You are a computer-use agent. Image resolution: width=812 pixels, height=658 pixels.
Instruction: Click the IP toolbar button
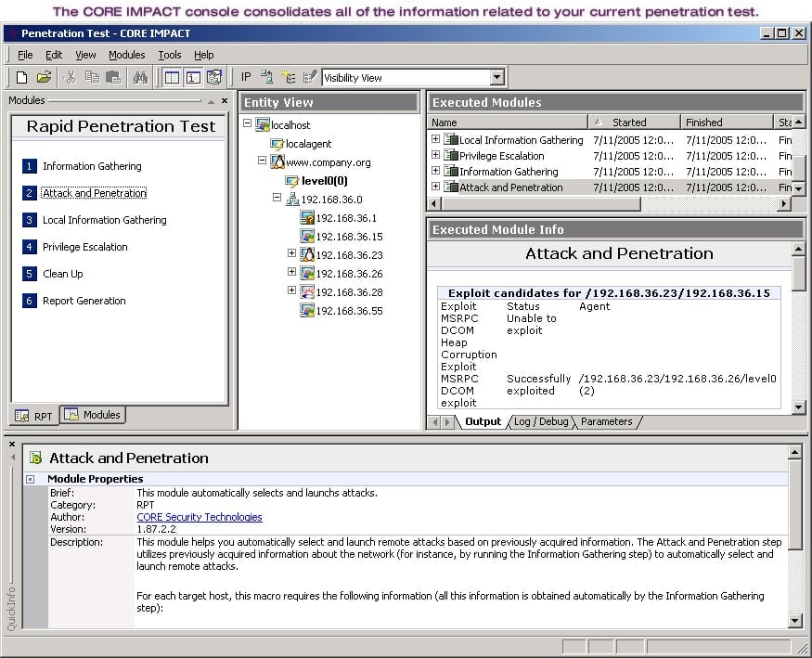(246, 78)
